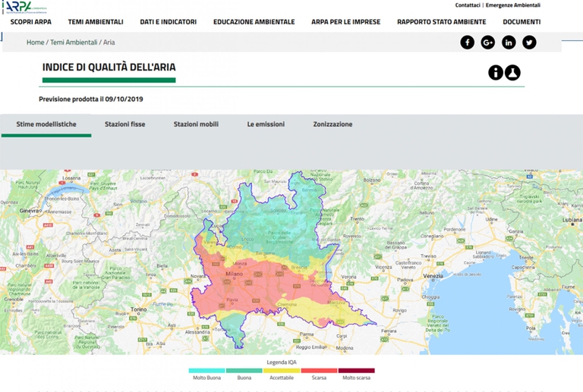Open the LinkedIn share icon

pyautogui.click(x=509, y=42)
